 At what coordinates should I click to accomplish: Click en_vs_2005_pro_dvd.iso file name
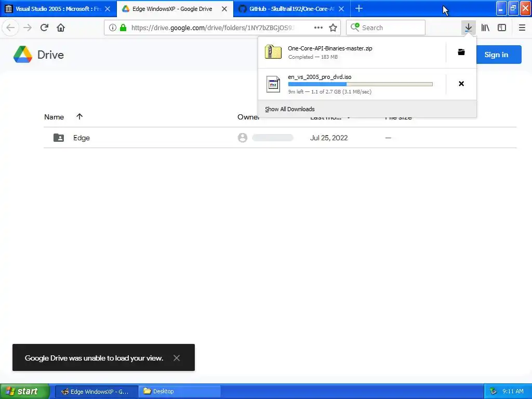[320, 77]
